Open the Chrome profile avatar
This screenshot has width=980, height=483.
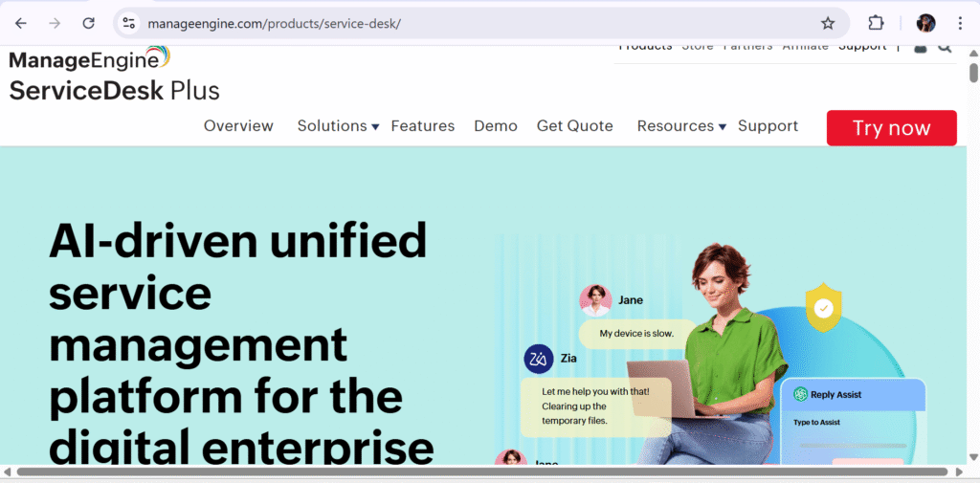pos(925,24)
